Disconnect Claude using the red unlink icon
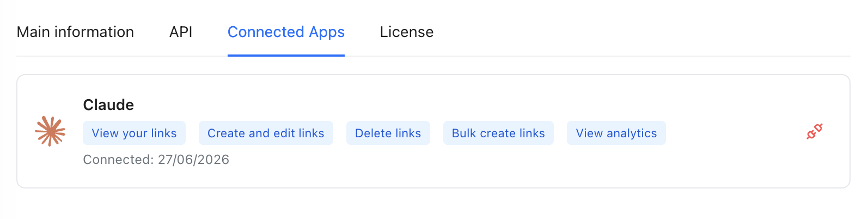The image size is (868, 219). point(815,131)
